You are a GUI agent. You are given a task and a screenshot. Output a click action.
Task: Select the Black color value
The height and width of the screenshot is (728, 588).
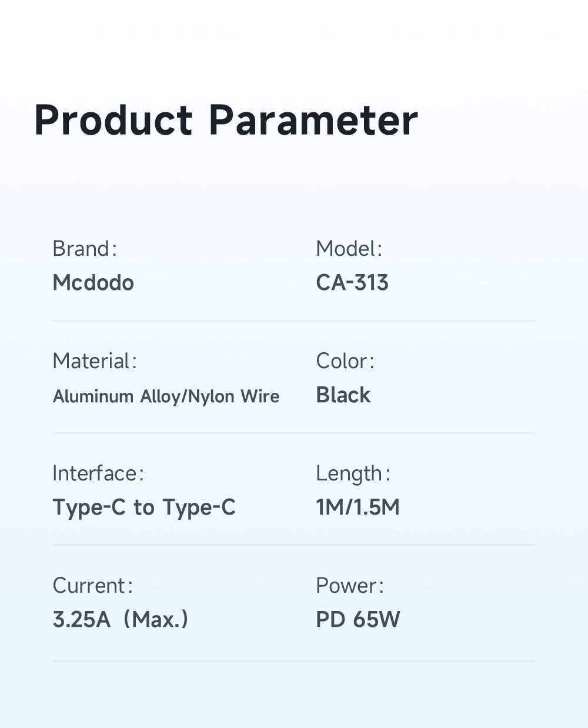point(343,395)
